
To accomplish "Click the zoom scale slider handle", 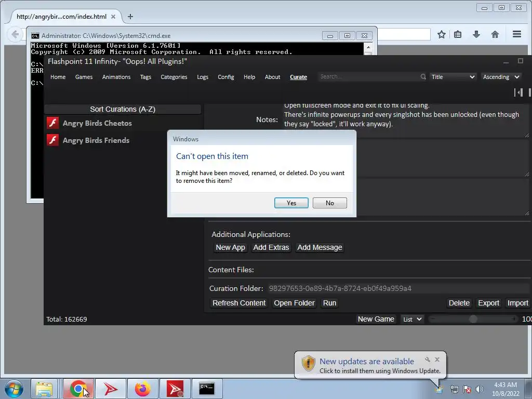I will pos(473,319).
